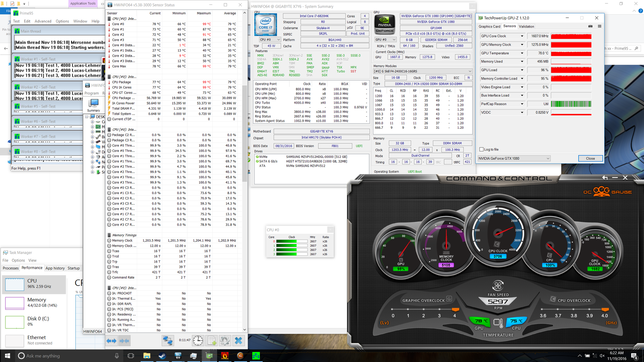The width and height of the screenshot is (644, 362).
Task: Toggle the CPU Overclock C button
Action: [x=553, y=299]
